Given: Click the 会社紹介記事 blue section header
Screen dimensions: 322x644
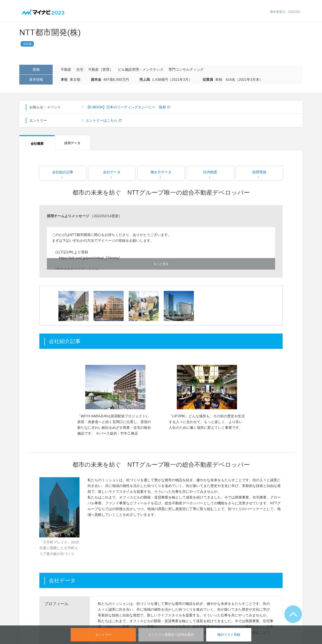Looking at the screenshot, I should click(x=161, y=341).
